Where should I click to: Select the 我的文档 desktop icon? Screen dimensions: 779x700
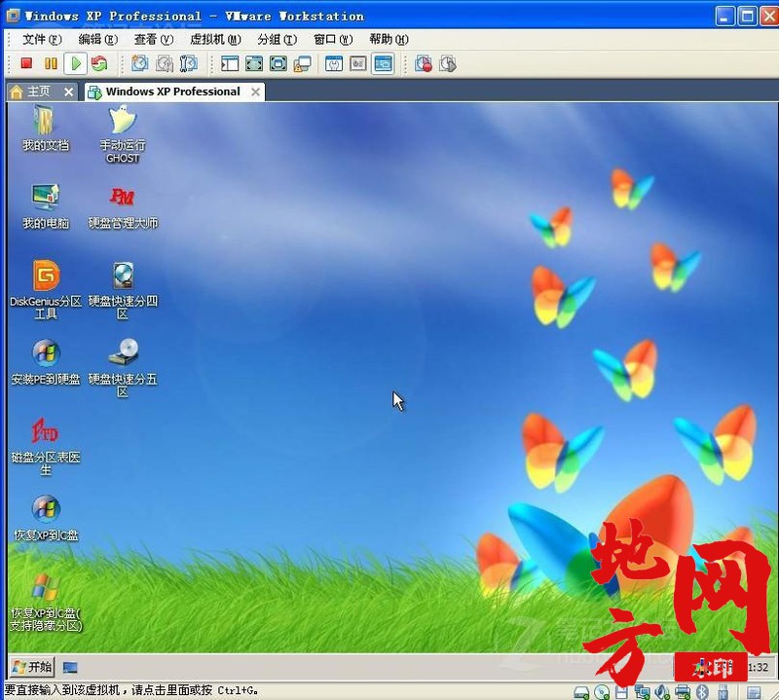pos(45,129)
